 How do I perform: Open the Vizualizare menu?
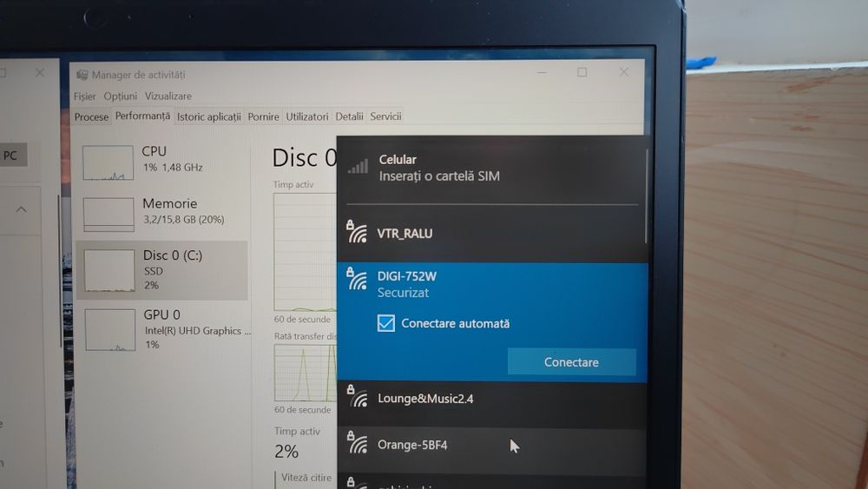[x=168, y=96]
